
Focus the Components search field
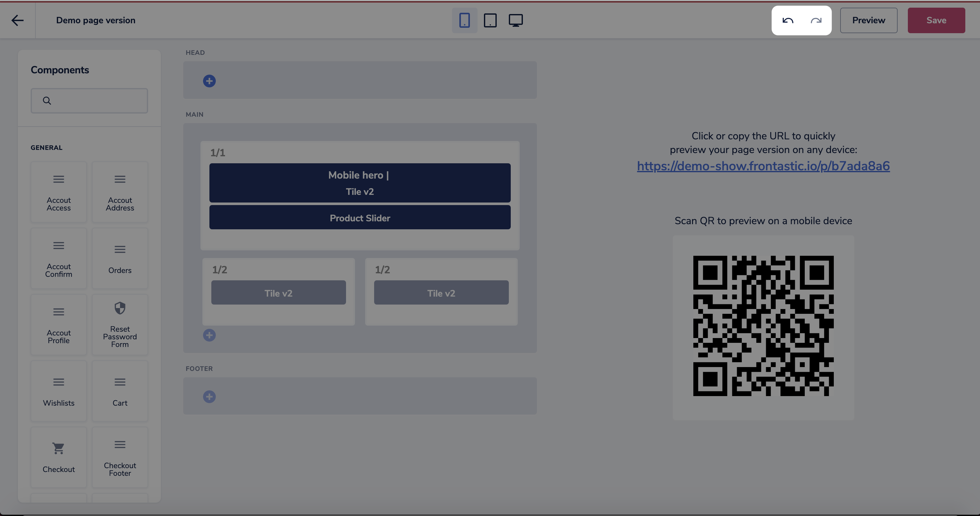click(89, 101)
